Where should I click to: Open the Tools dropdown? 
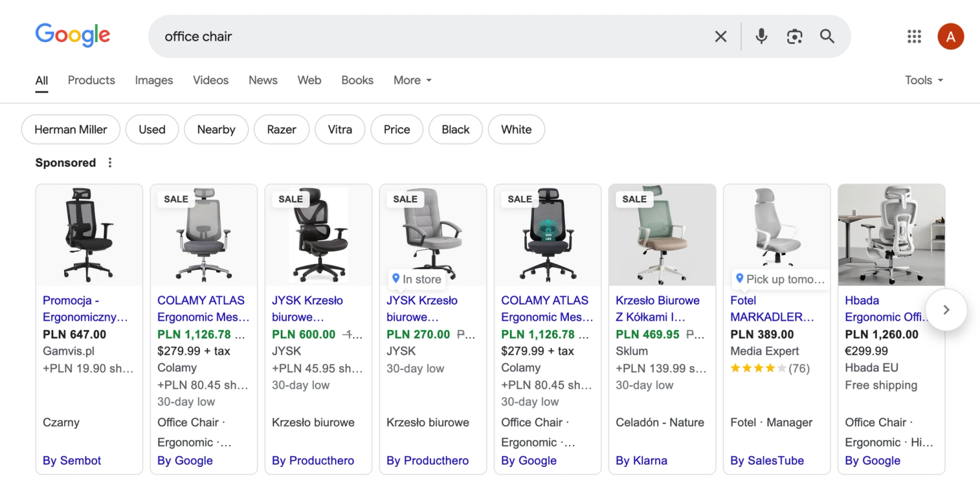(925, 80)
